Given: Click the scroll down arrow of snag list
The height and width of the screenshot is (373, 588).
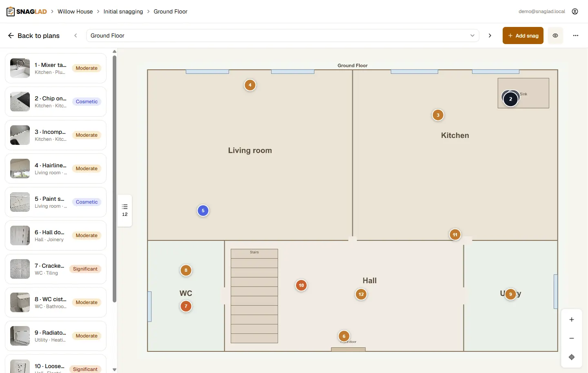Looking at the screenshot, I should coord(115,370).
